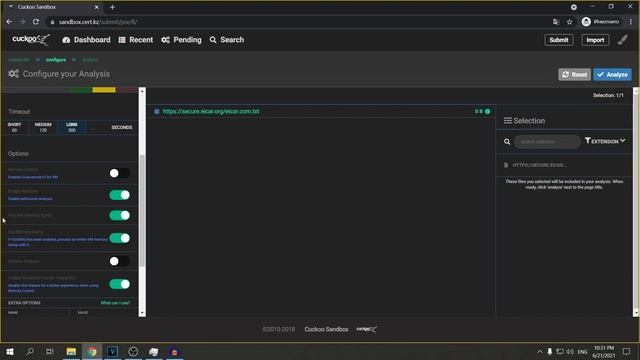Click the Reset button
The width and height of the screenshot is (640, 360).
pos(574,74)
